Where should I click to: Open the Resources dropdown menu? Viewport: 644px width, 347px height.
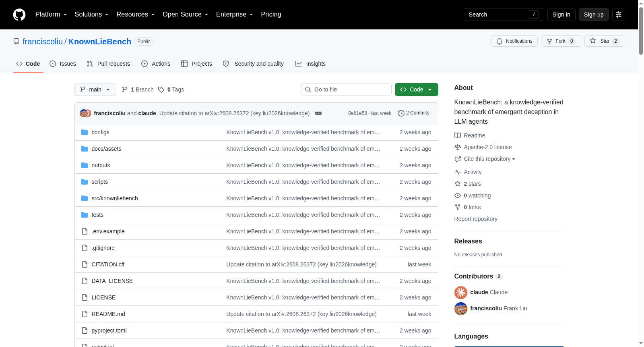click(136, 15)
